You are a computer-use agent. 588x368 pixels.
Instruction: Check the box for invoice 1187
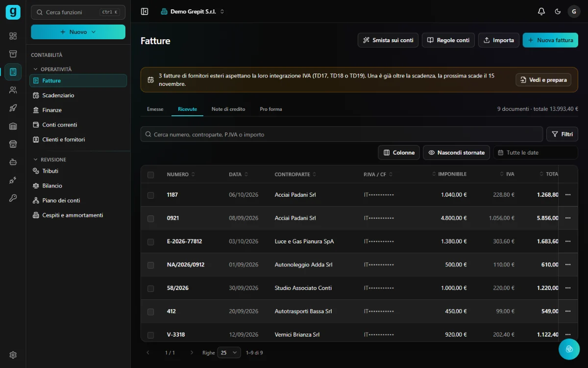150,195
